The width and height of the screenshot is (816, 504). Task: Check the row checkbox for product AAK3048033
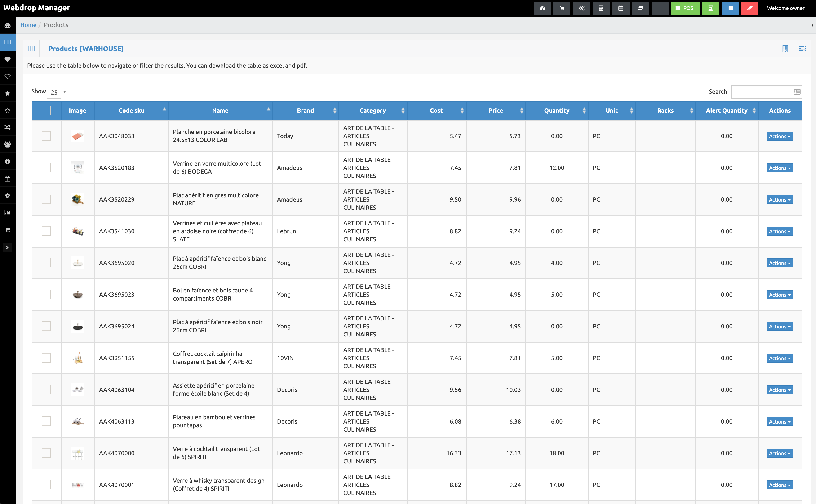46,136
